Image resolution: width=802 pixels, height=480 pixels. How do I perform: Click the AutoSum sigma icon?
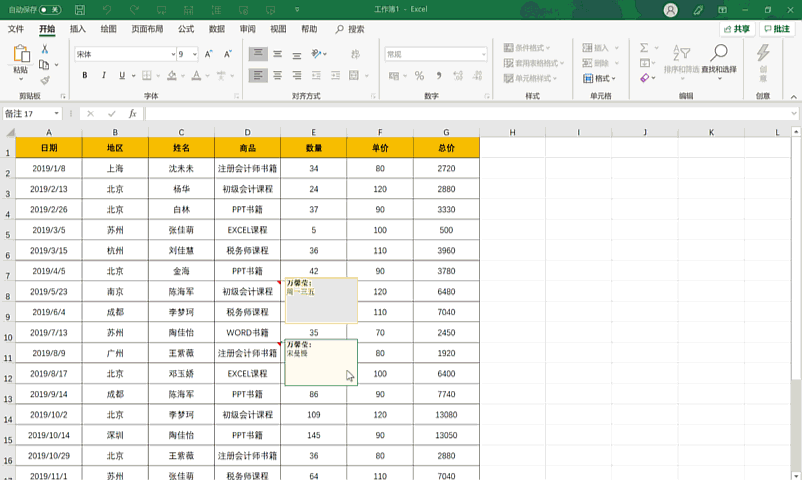pos(644,48)
